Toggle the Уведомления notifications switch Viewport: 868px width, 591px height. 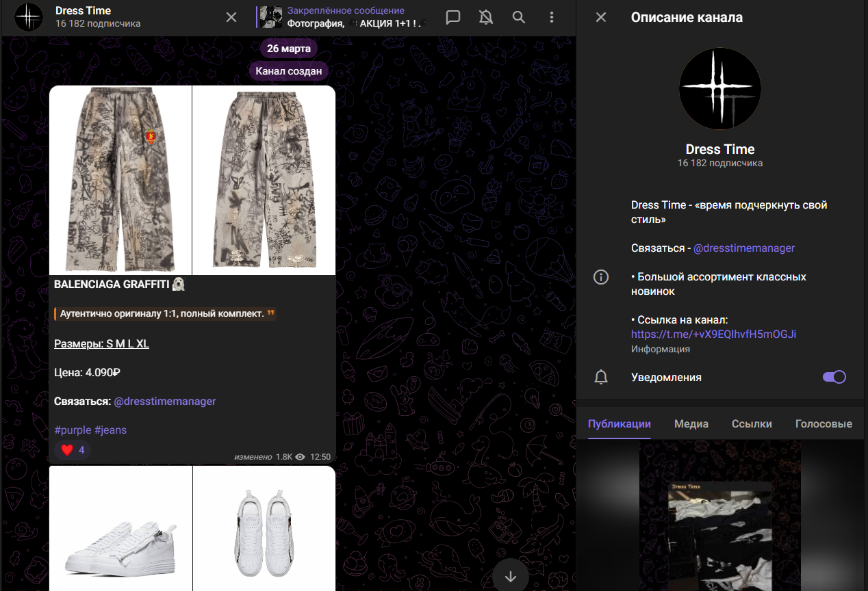pyautogui.click(x=834, y=377)
